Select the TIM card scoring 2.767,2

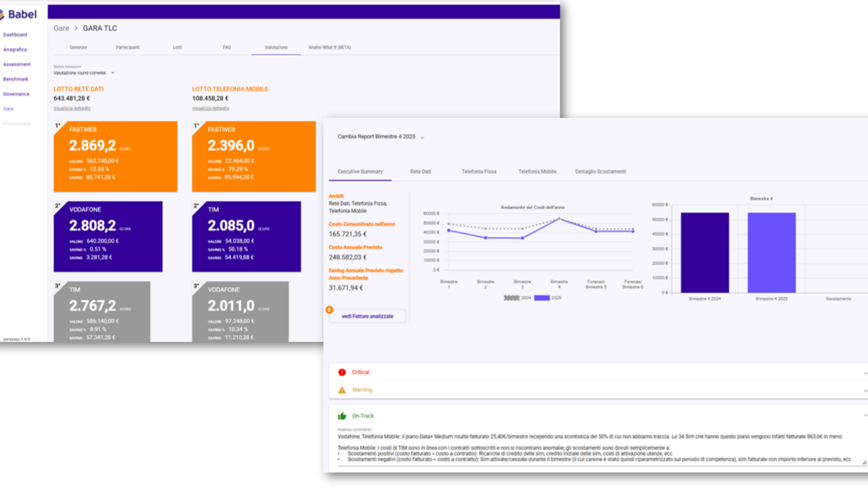[x=102, y=312]
